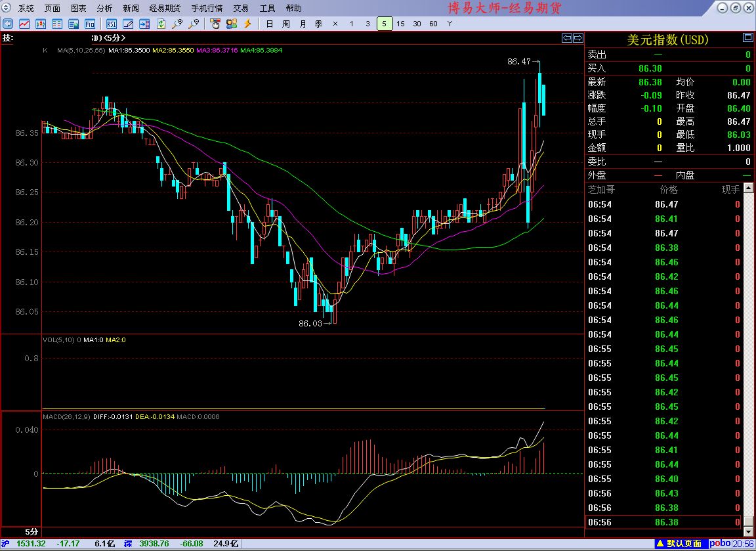Viewport: 756px width, 551px height.
Task: Open the F10 information icon
Action: pos(90,24)
